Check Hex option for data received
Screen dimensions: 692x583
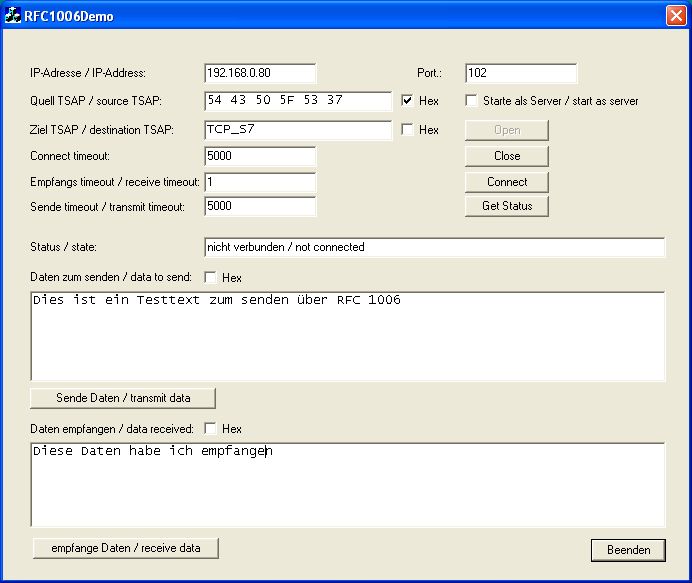(x=211, y=429)
